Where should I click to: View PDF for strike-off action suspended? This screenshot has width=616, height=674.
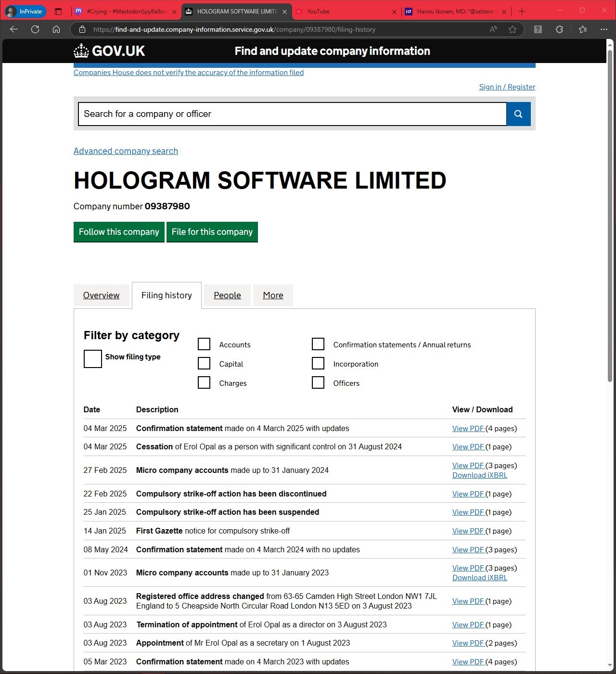(468, 512)
